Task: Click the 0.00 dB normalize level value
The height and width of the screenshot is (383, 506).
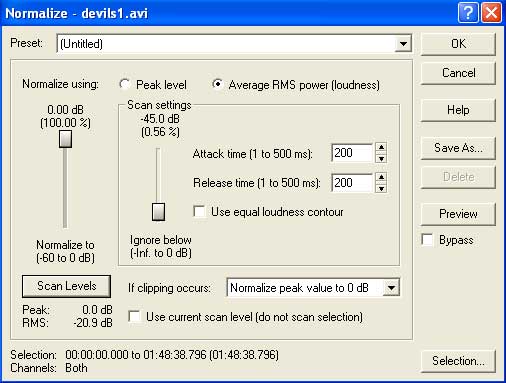Action: [65, 110]
